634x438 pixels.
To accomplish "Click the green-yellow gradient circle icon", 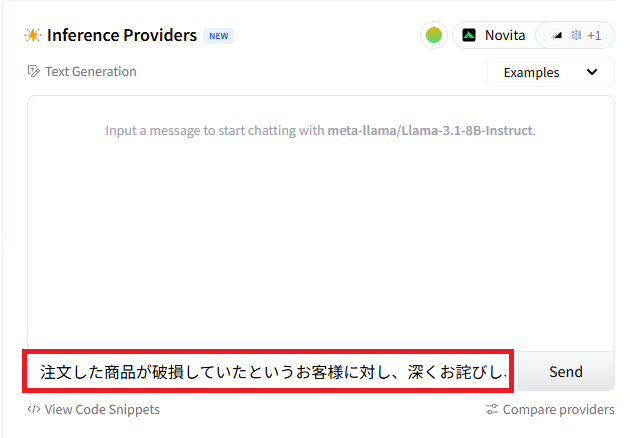I will pyautogui.click(x=434, y=35).
